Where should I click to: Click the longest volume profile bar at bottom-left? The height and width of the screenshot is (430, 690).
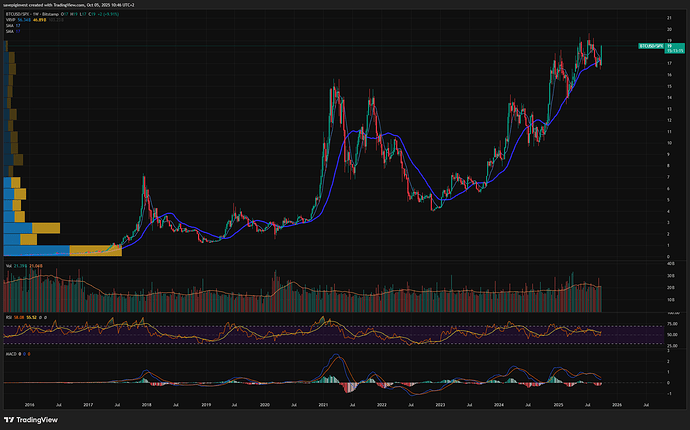tap(60, 250)
